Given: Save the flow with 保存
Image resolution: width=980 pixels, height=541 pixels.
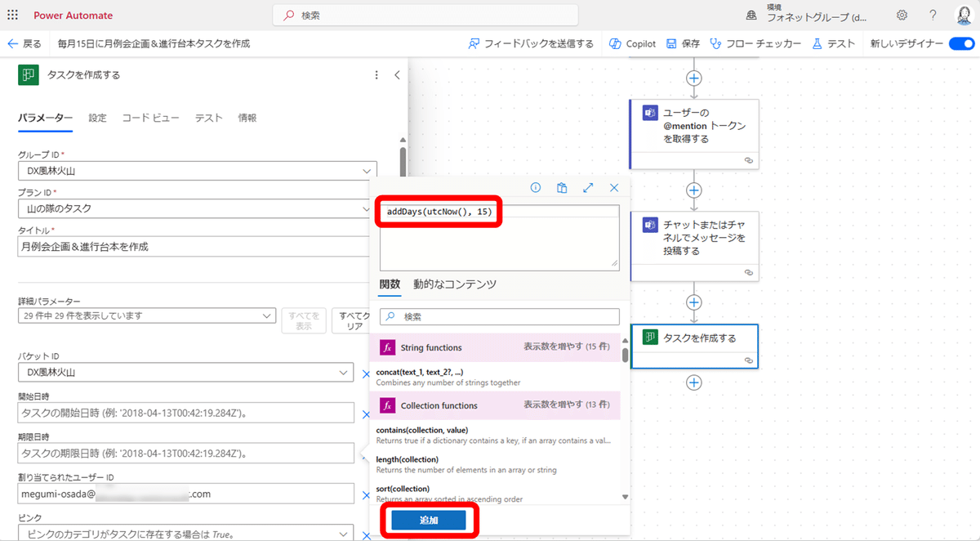Looking at the screenshot, I should point(683,43).
